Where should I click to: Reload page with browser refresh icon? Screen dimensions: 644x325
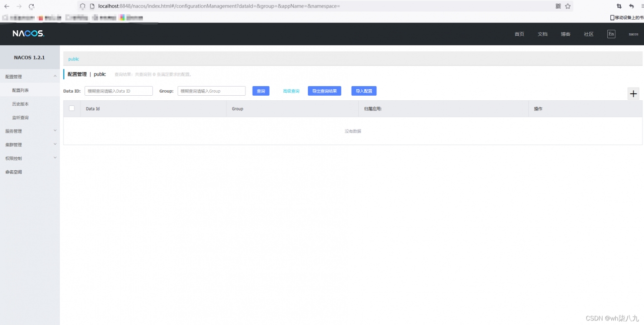(31, 6)
